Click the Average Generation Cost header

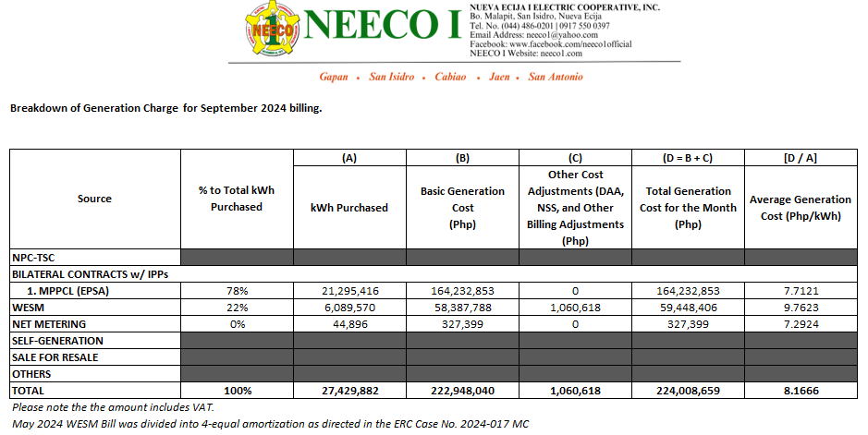click(800, 207)
